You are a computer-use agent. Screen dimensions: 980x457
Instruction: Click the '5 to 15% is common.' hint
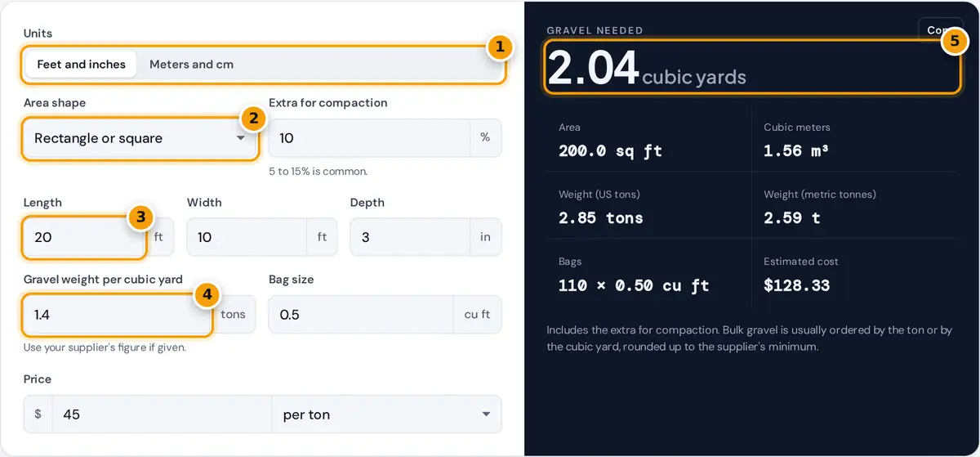[318, 172]
